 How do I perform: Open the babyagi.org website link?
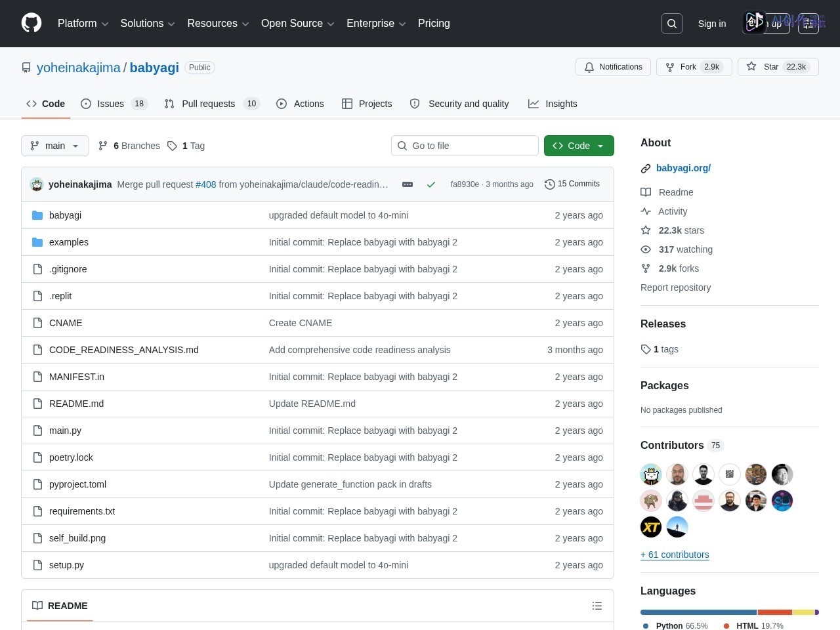click(x=683, y=168)
